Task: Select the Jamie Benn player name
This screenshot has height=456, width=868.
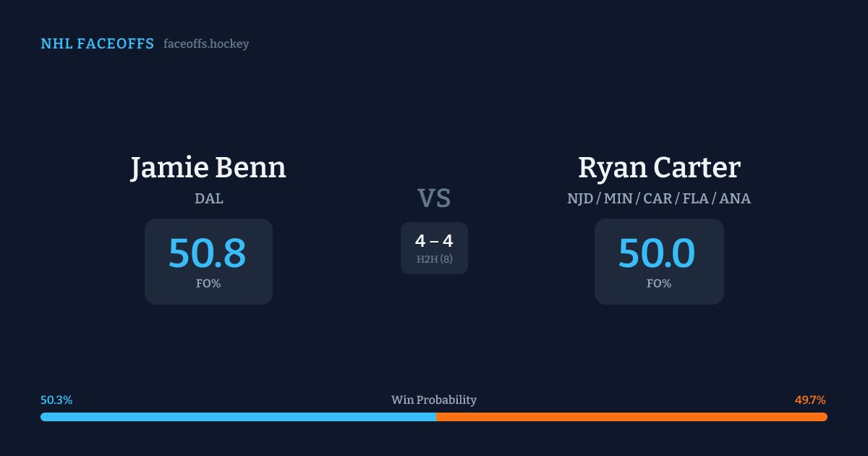Action: 208,168
